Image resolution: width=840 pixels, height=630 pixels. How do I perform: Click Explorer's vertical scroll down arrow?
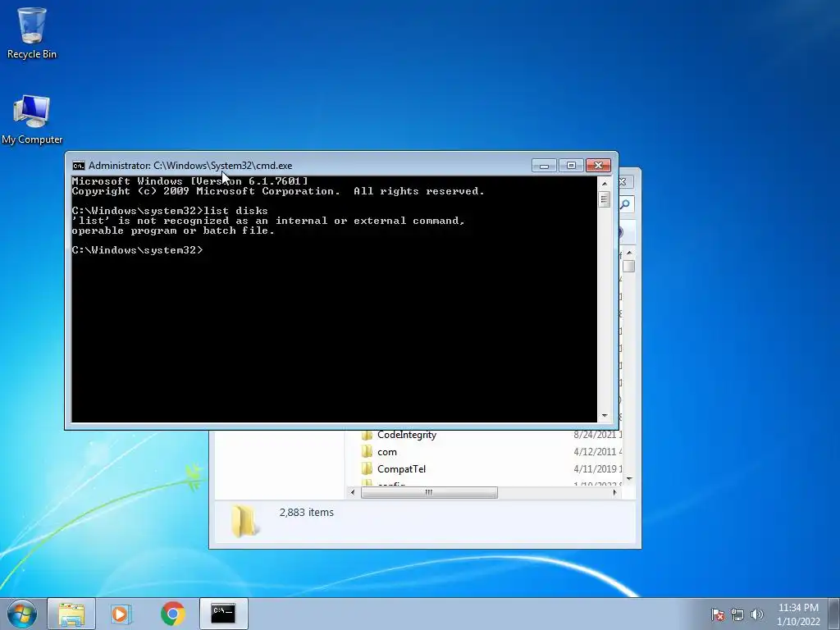pos(629,478)
